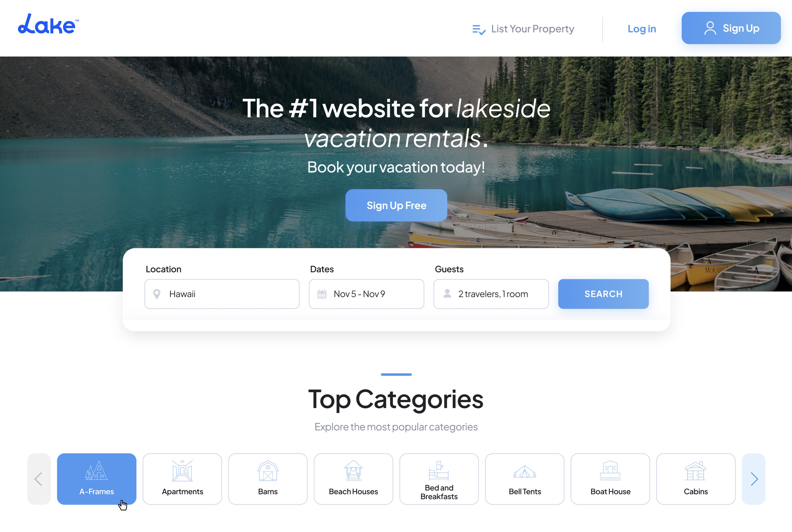Choose the Bell Tents category

(x=524, y=479)
